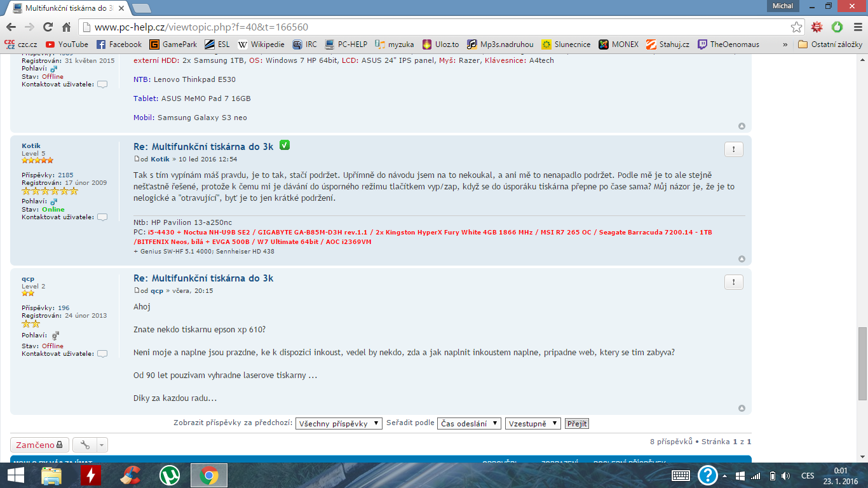Open the 'Ostatní záložky' bookmarks folder
Screen dimensions: 868x488
830,44
